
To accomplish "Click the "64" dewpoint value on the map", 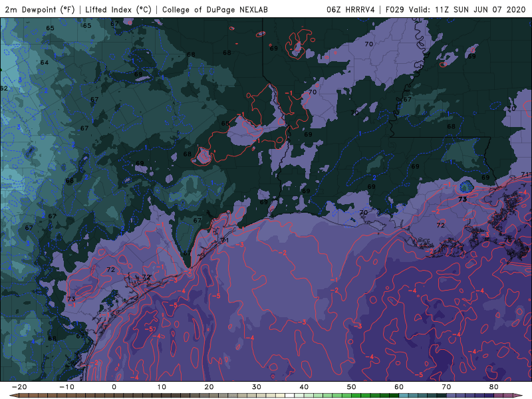I will (45, 63).
